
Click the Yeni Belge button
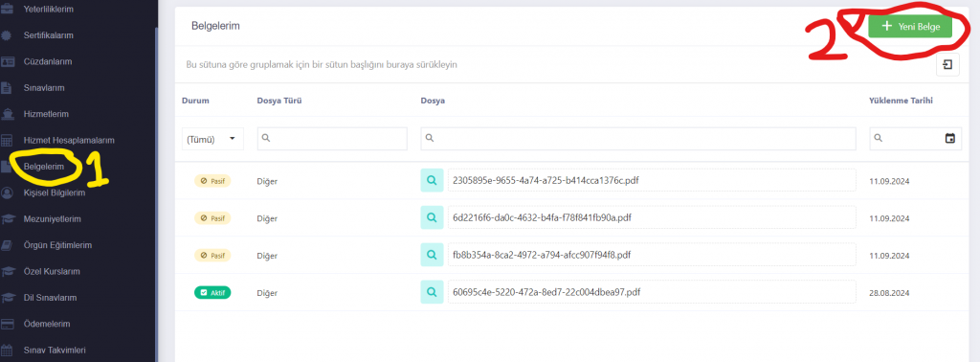click(910, 27)
